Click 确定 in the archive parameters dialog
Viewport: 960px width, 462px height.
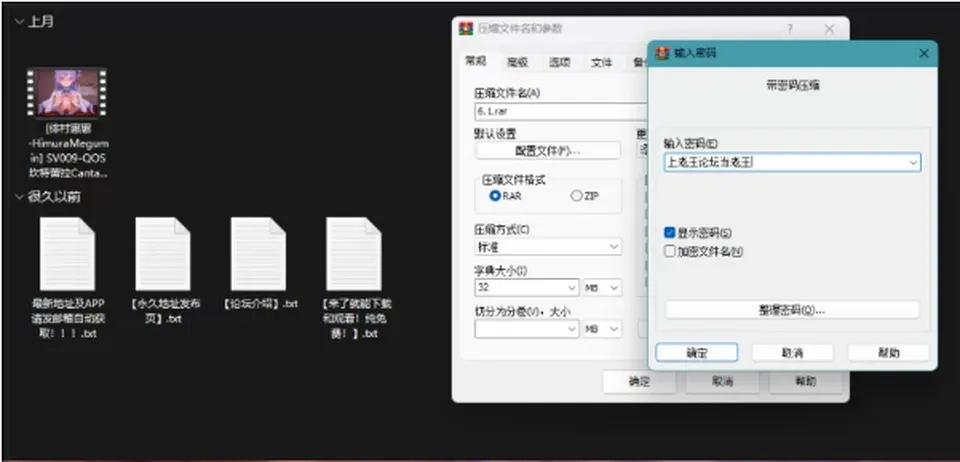click(x=639, y=382)
